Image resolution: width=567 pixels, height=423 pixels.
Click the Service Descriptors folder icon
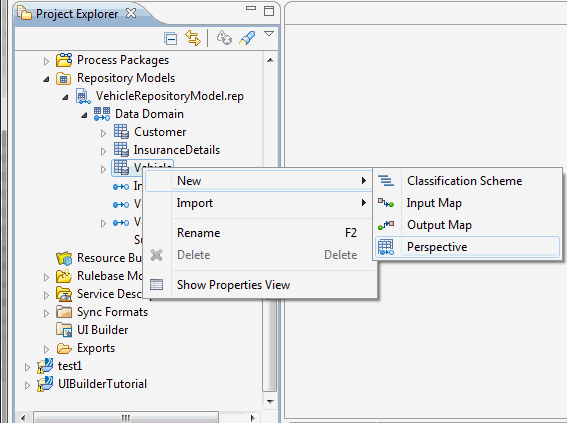[x=64, y=294]
